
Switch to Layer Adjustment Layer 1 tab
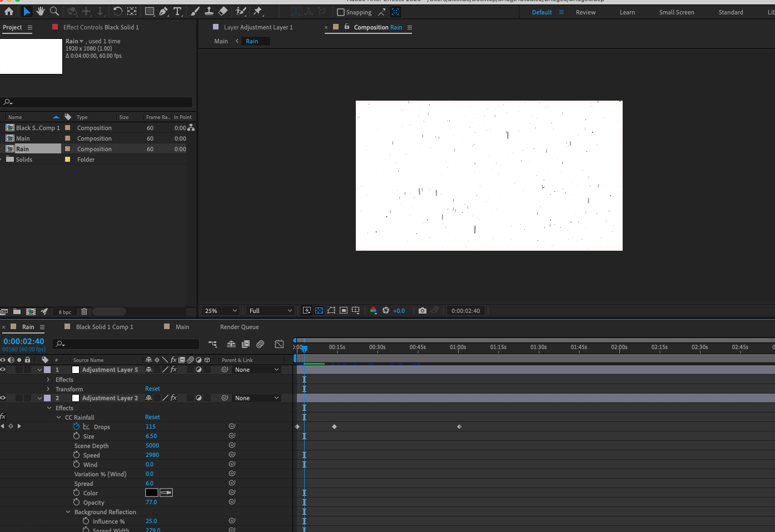(x=258, y=27)
